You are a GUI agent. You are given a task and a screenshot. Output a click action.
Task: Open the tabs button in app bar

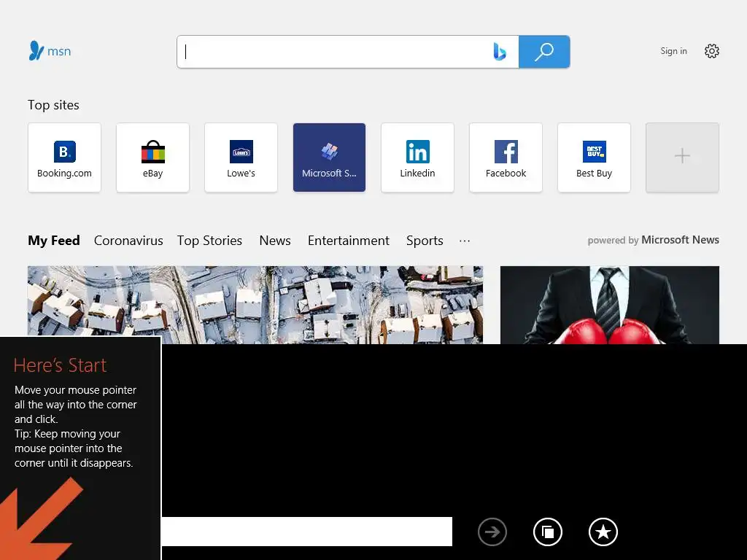[548, 532]
